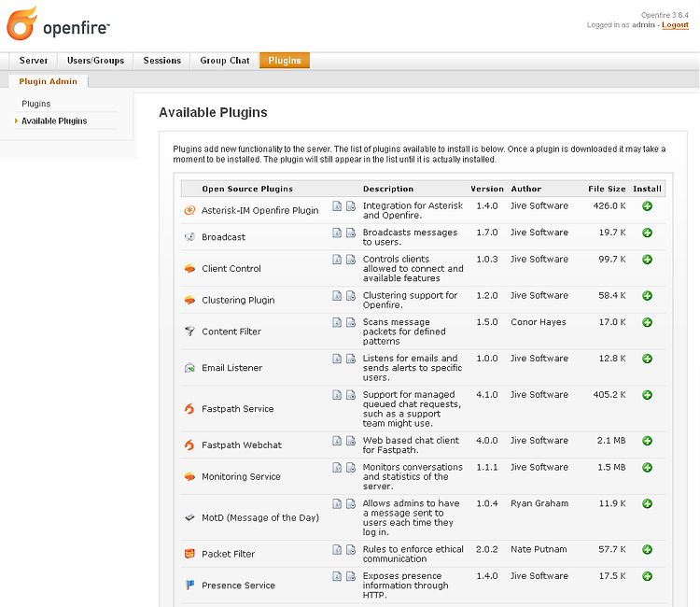Open the changelog for Clustering Plugin
Viewport: 700px width, 607px height.
(351, 296)
